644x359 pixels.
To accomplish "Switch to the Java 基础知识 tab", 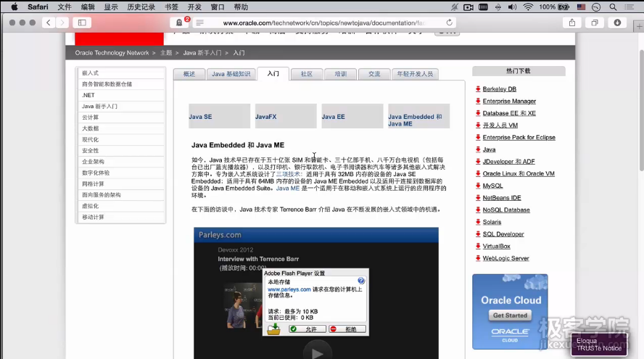I will [231, 74].
